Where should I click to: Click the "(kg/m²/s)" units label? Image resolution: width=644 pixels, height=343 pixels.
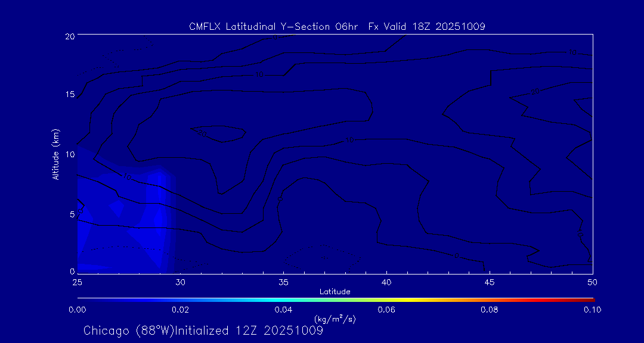coord(335,319)
